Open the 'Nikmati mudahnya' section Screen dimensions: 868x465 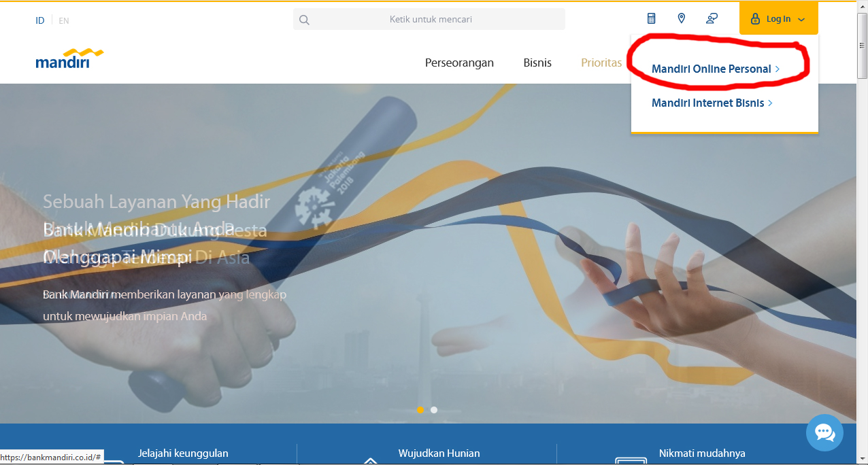702,453
